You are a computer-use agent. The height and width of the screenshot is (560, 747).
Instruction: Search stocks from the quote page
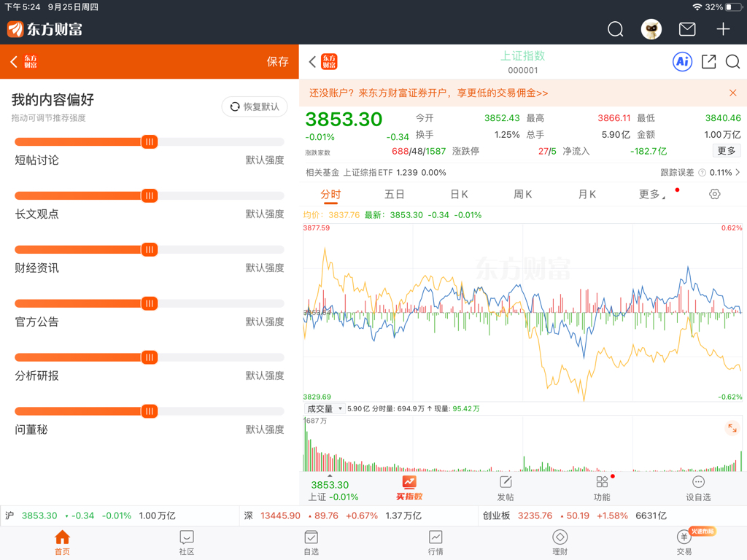coord(732,61)
